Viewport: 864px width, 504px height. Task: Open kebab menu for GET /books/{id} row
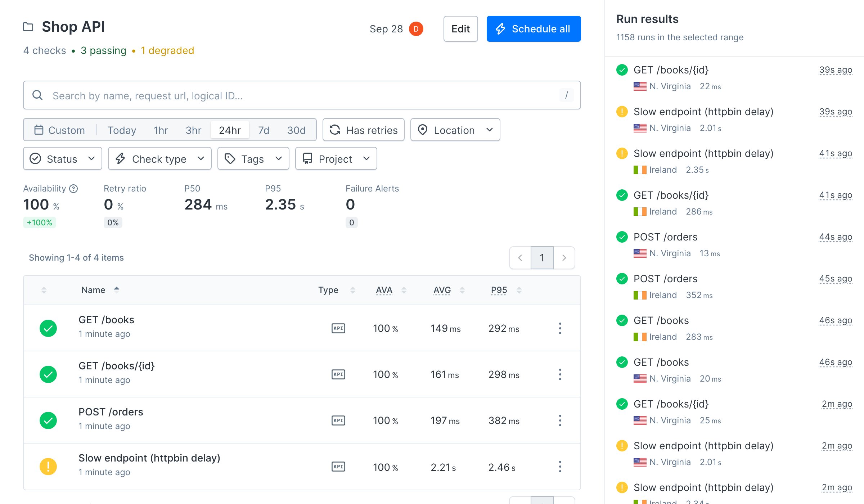[x=560, y=374]
